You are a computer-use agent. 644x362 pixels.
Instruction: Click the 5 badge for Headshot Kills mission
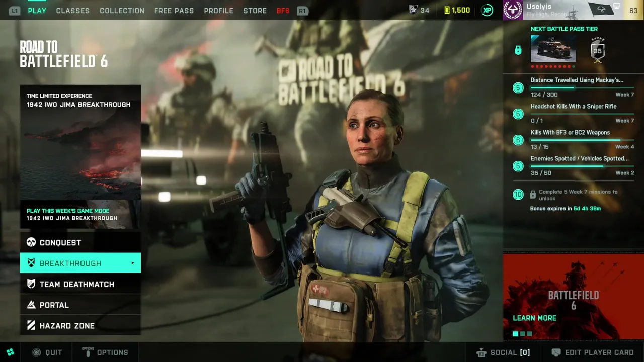click(518, 114)
